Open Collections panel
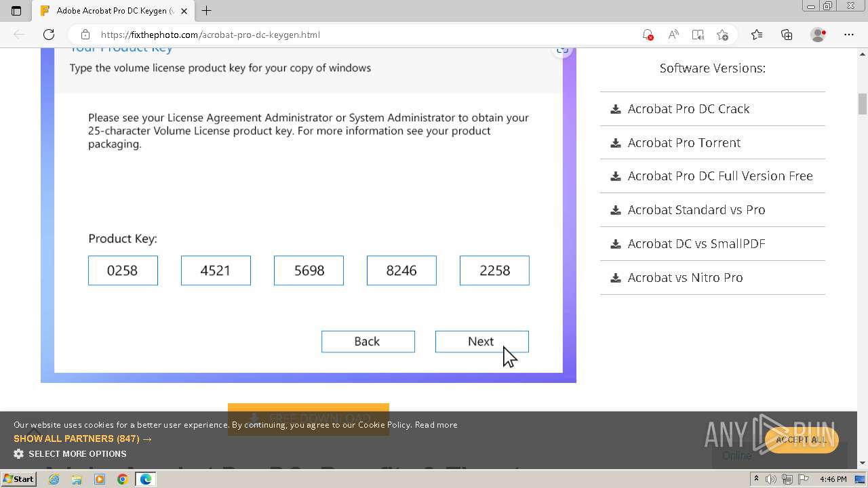868x488 pixels. (x=787, y=35)
